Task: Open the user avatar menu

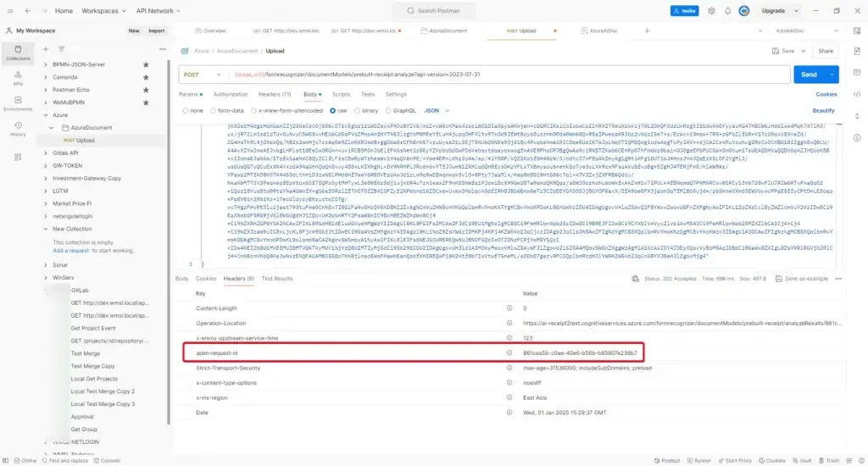Action: tap(744, 10)
